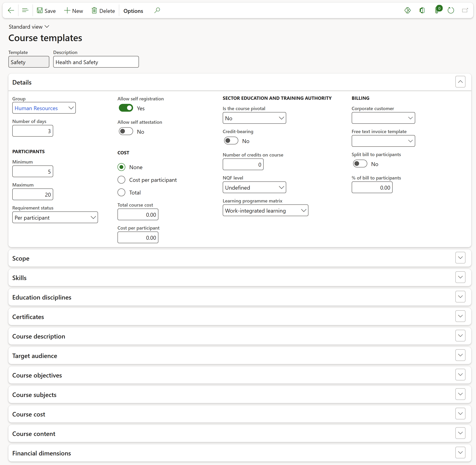Open the Options menu
Screen dimensions: 476x465
coord(133,11)
